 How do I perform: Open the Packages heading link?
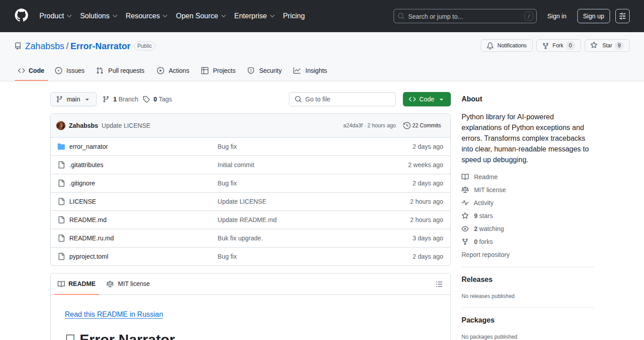[x=478, y=320]
